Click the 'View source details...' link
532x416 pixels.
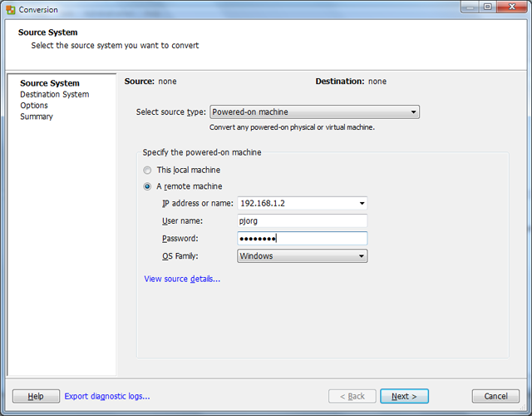click(x=182, y=279)
